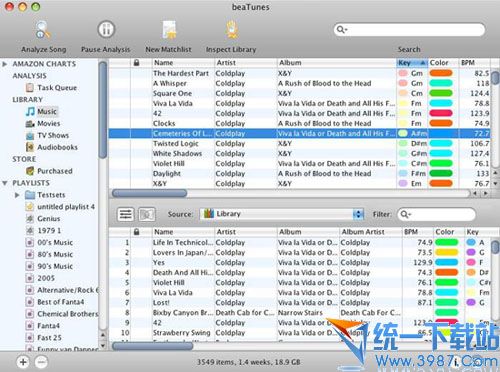Sort lower table by Album Artist column
Screen dimensions: 500x372
[x=371, y=232]
